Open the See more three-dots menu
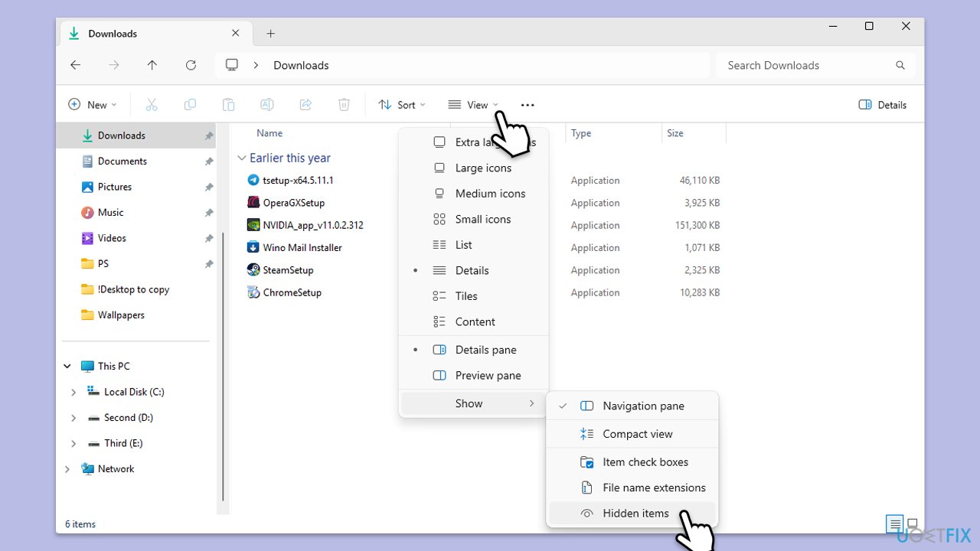The height and width of the screenshot is (551, 980). tap(528, 105)
